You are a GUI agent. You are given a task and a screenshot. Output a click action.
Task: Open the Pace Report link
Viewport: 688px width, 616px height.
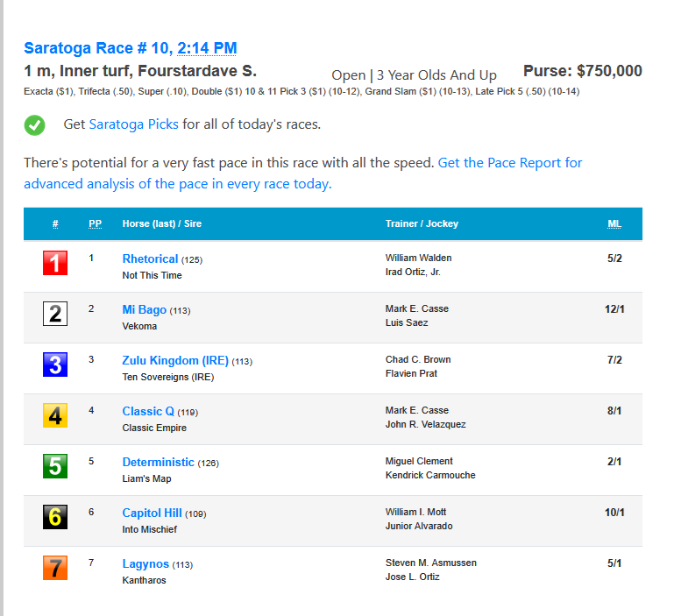[x=302, y=173]
